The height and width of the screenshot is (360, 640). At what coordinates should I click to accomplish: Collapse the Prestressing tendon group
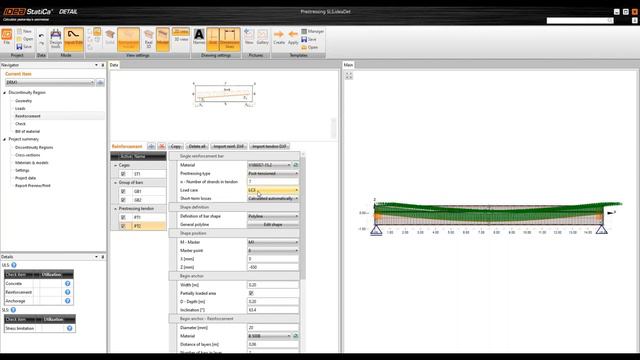[116, 209]
